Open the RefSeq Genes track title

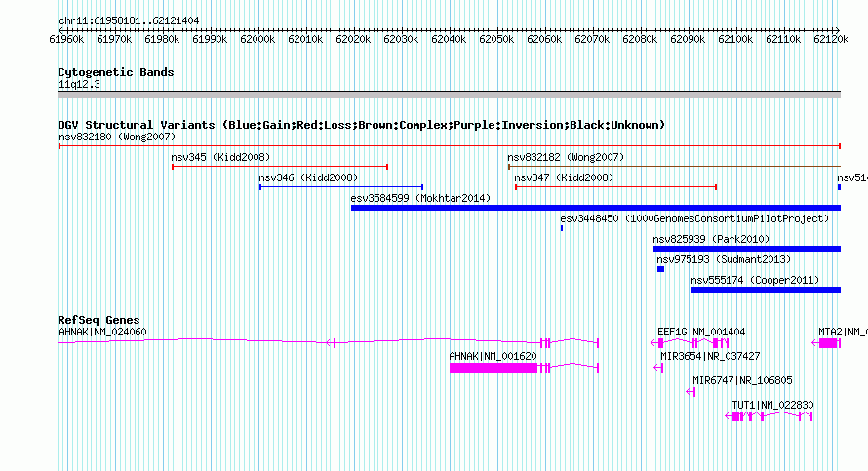pyautogui.click(x=99, y=320)
